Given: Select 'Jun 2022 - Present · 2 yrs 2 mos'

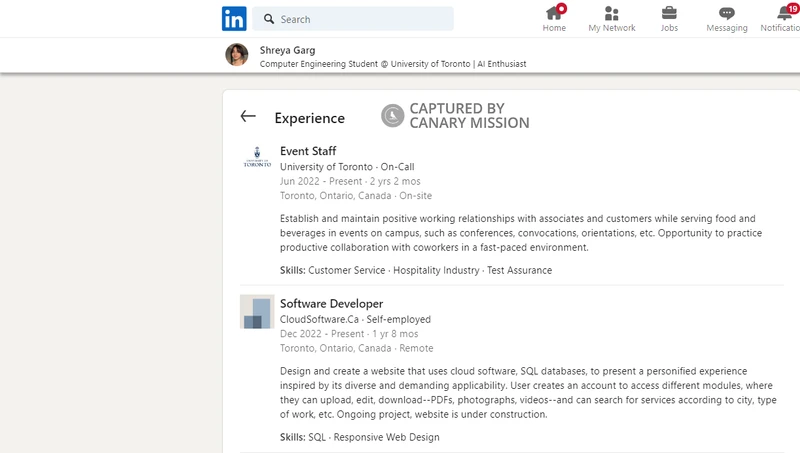Looking at the screenshot, I should 350,181.
